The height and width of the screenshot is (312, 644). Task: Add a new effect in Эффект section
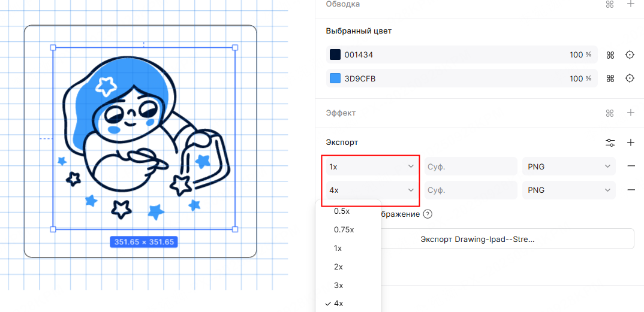coord(630,113)
